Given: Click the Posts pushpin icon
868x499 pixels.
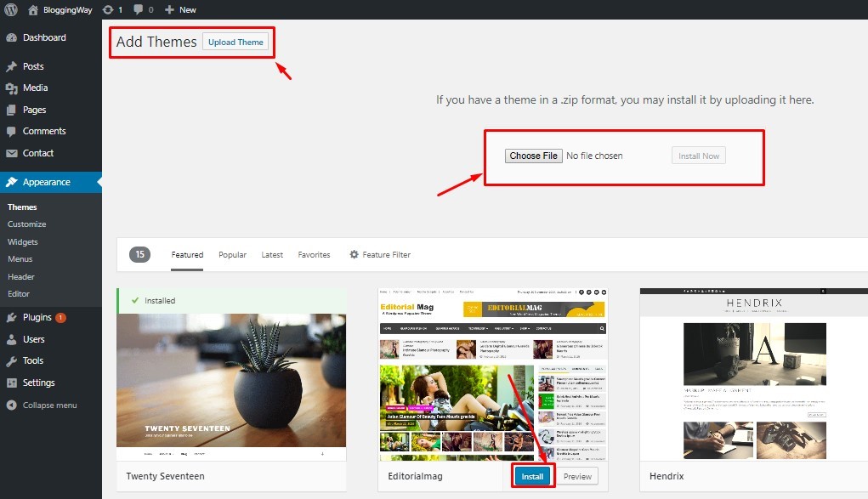Looking at the screenshot, I should point(11,66).
